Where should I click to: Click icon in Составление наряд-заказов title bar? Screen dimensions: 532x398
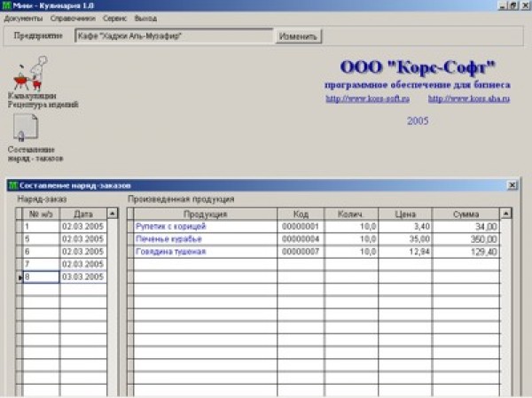coord(13,185)
